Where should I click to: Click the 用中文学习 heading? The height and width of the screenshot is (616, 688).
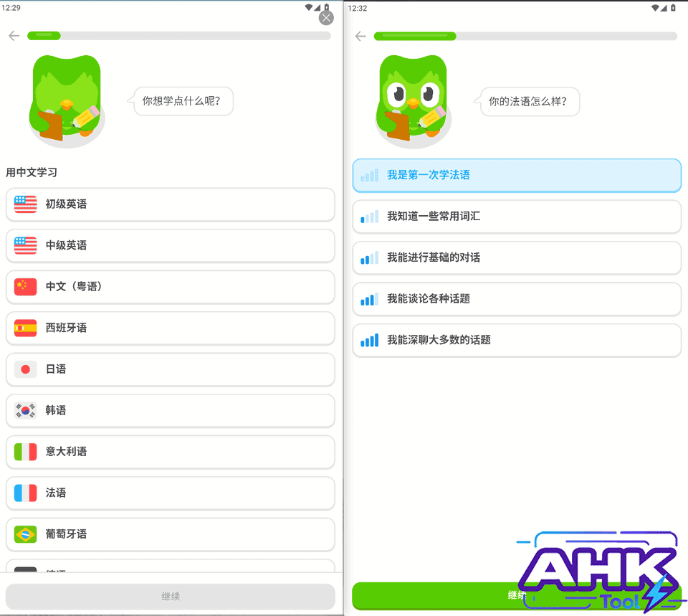32,173
